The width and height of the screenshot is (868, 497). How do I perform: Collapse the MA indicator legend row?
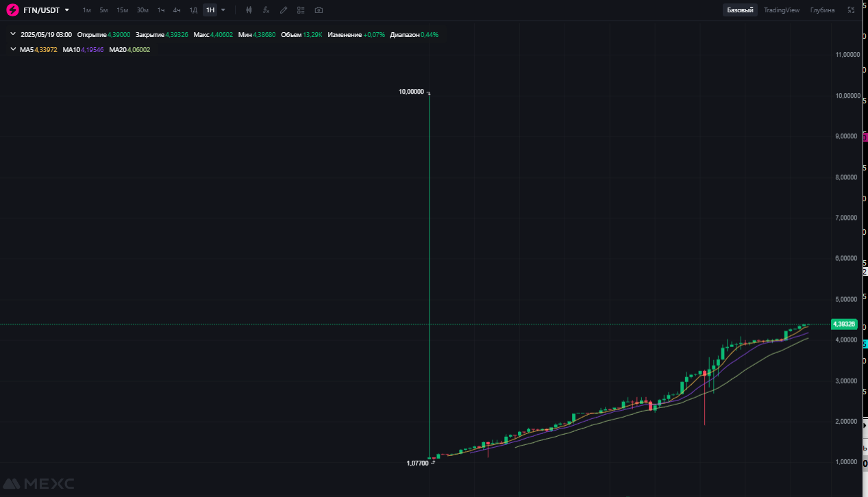click(x=13, y=49)
